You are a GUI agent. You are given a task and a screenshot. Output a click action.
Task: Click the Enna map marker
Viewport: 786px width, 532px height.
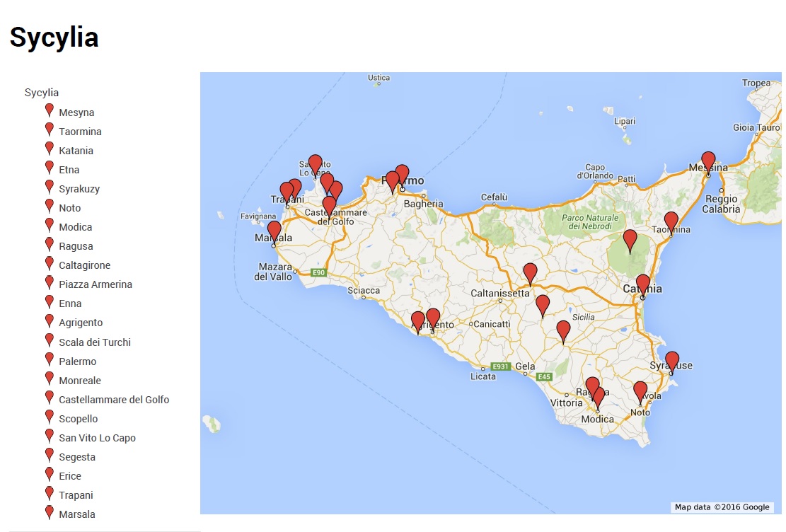pos(530,272)
